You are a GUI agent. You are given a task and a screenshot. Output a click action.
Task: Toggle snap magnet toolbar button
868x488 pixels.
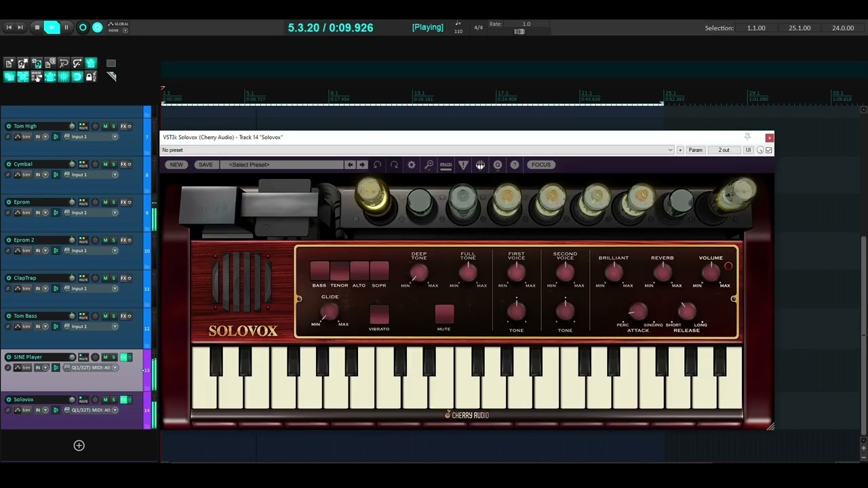tap(77, 77)
